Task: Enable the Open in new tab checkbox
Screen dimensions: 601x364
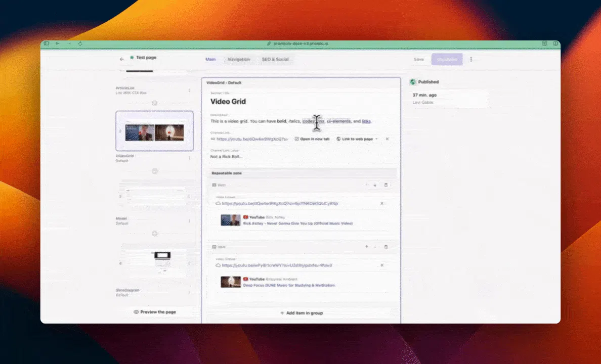Action: pyautogui.click(x=296, y=139)
